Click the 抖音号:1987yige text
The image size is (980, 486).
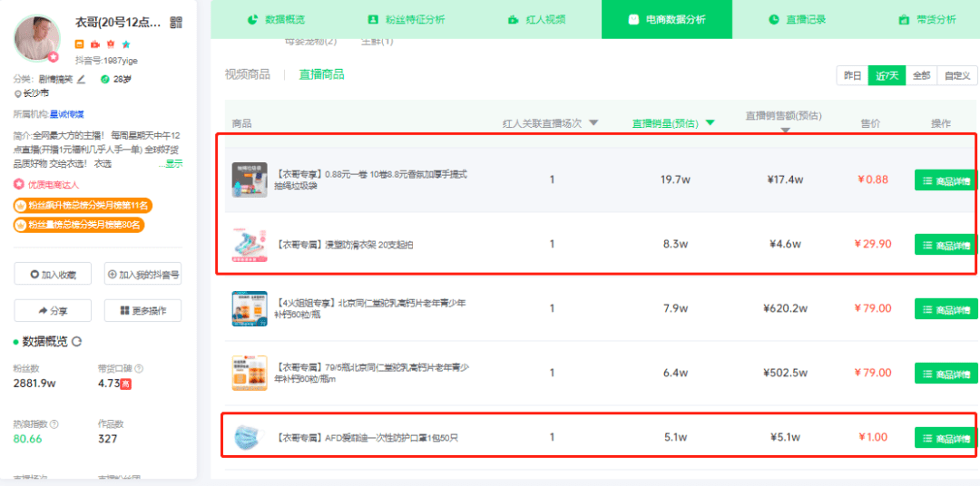(x=106, y=61)
